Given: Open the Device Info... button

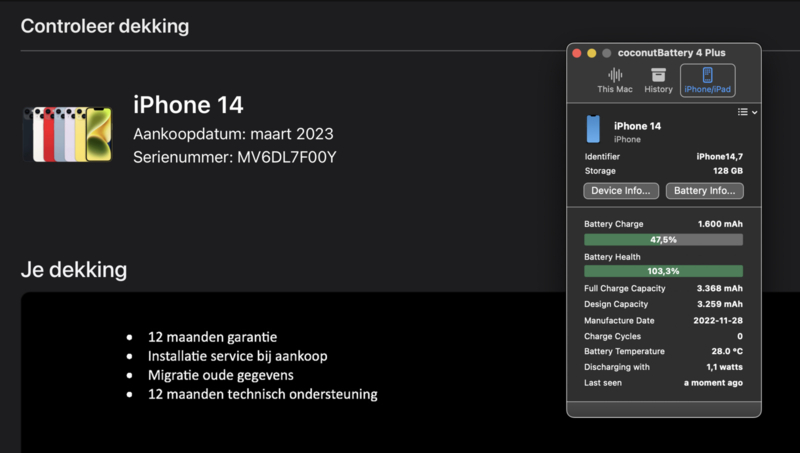Looking at the screenshot, I should [621, 191].
